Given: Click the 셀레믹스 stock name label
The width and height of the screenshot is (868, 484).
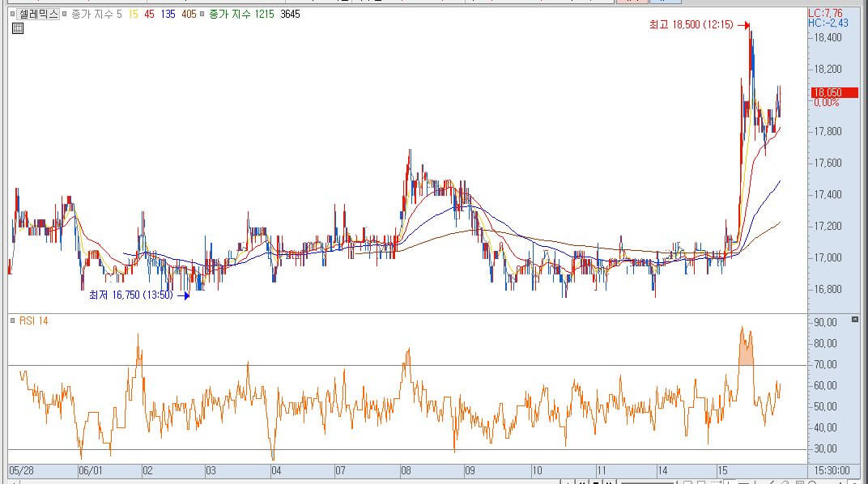Looking at the screenshot, I should click(38, 14).
